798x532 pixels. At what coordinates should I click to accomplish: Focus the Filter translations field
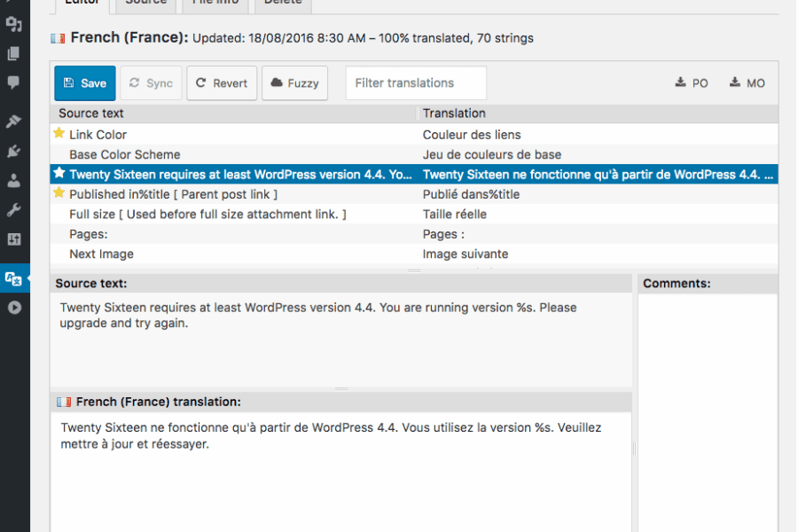click(416, 83)
